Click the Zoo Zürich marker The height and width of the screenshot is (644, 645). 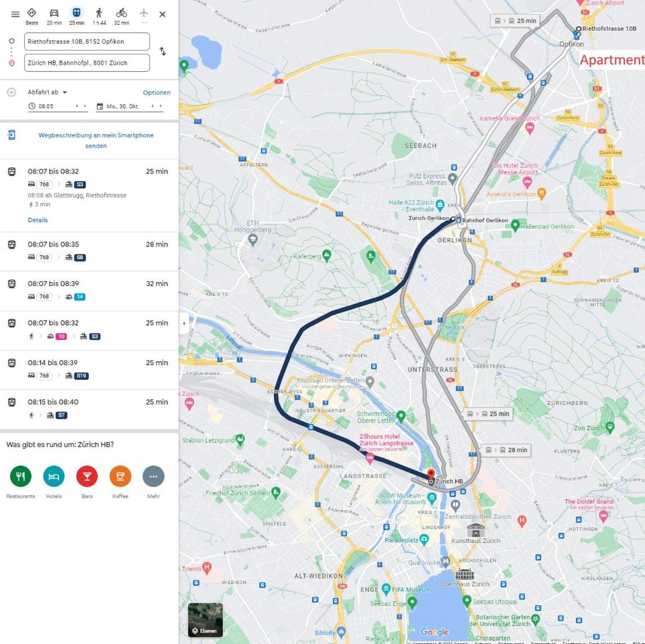(610, 427)
